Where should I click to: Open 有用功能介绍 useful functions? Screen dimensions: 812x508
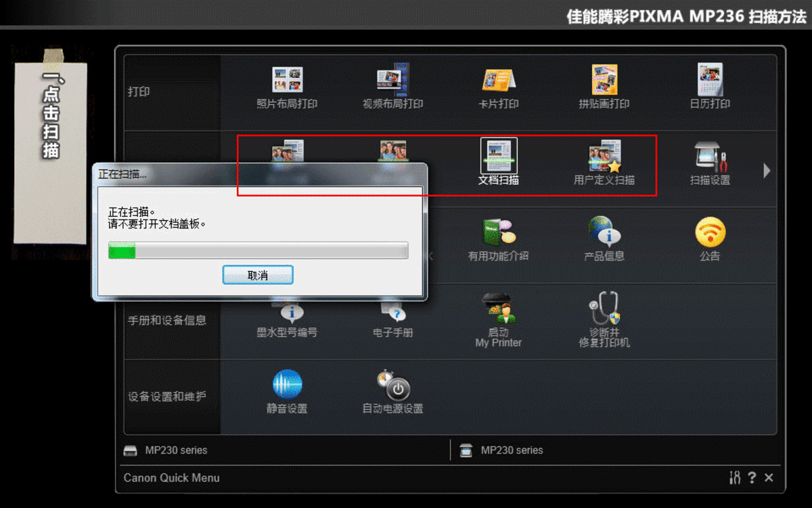tap(499, 240)
